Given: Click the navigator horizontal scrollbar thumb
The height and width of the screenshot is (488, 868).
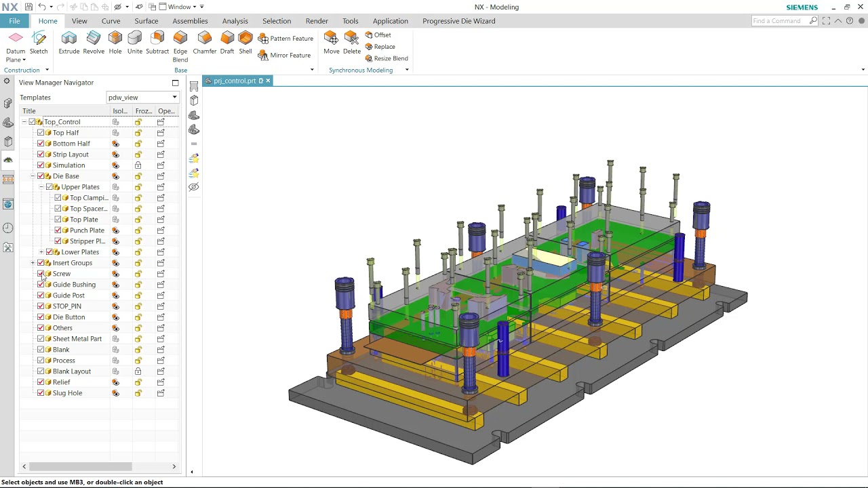Looking at the screenshot, I should pos(81,466).
